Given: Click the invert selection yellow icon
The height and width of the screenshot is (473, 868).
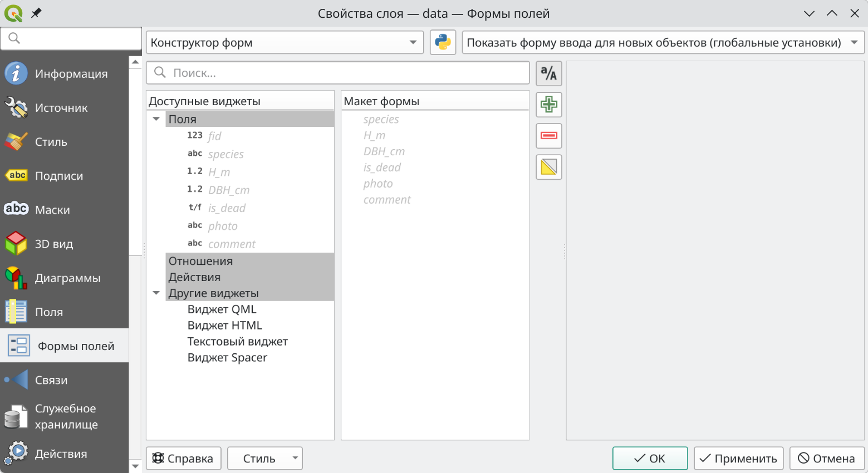Looking at the screenshot, I should coord(549,167).
